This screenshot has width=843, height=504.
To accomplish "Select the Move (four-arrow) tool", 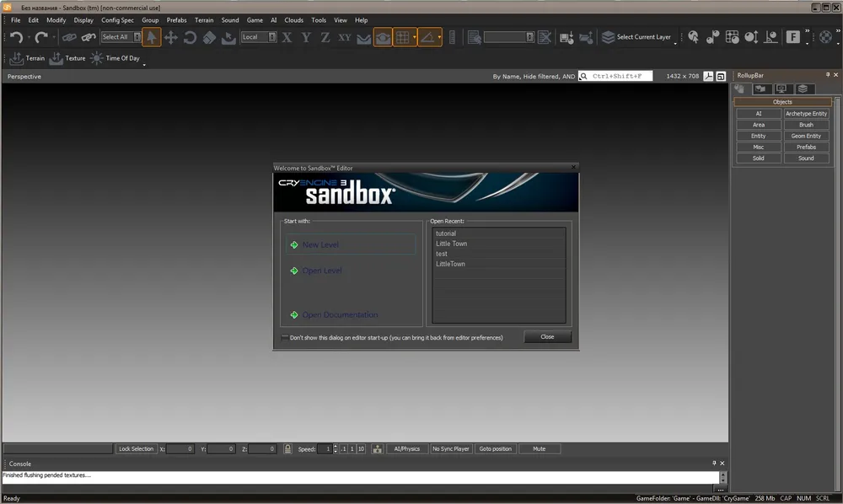I will click(x=171, y=37).
